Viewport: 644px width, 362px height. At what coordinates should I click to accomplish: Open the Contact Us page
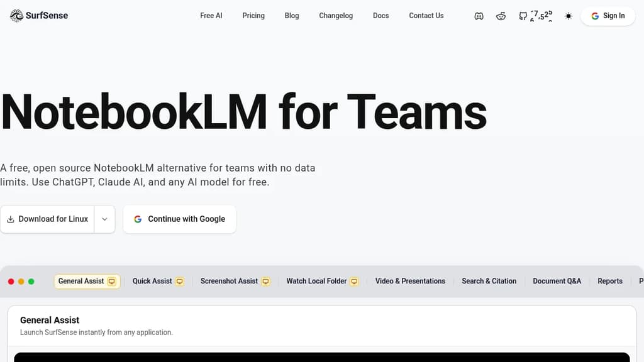pyautogui.click(x=426, y=16)
